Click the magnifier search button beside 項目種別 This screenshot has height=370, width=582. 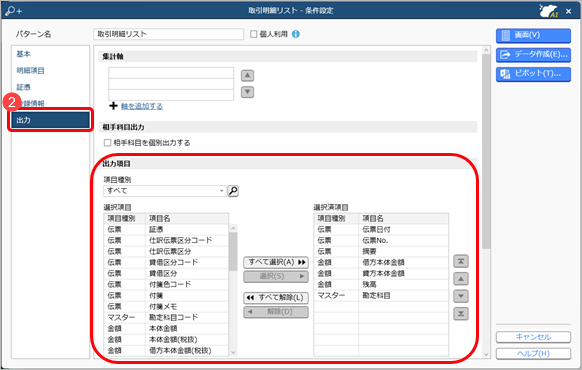click(233, 191)
